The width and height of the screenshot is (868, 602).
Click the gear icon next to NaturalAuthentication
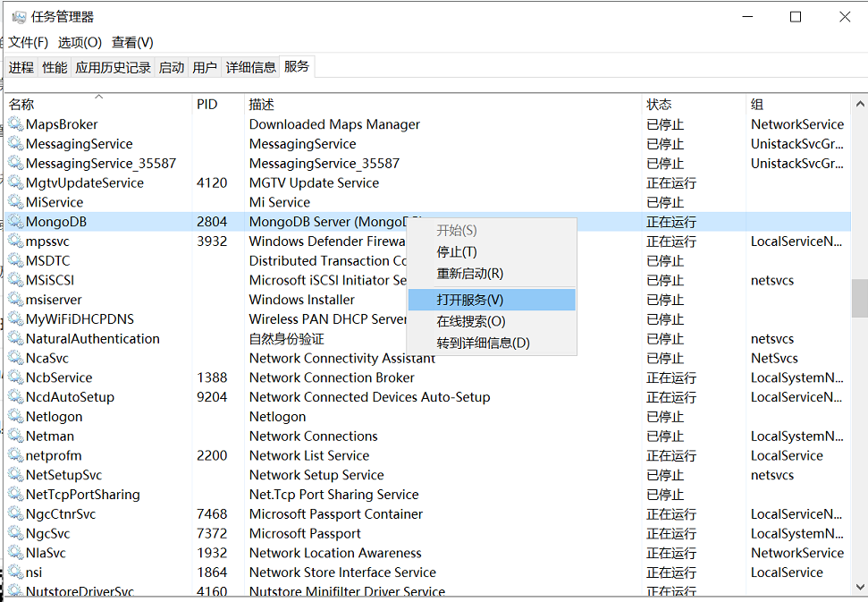pyautogui.click(x=16, y=338)
